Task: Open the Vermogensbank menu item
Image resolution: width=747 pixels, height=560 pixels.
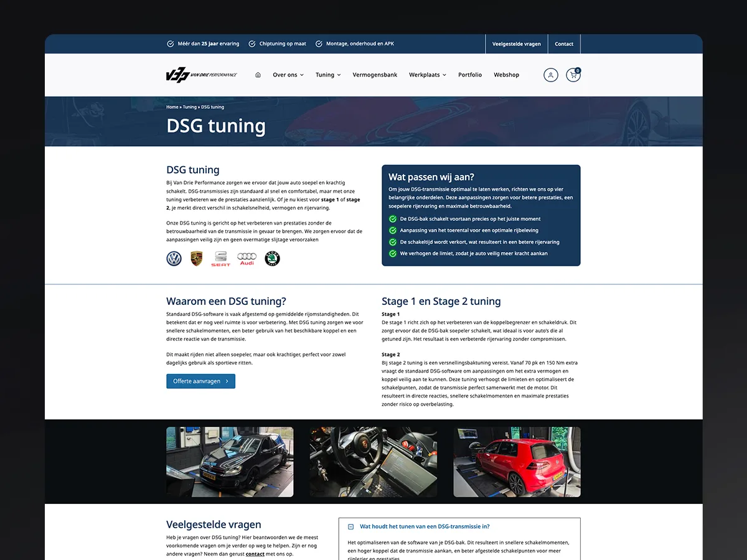Action: point(375,75)
